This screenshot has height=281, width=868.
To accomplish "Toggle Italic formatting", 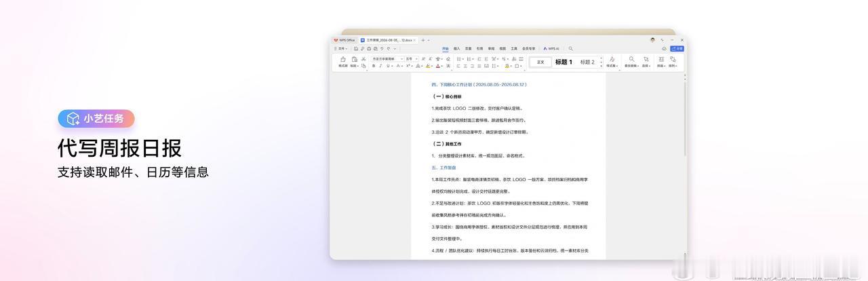I will (x=380, y=66).
